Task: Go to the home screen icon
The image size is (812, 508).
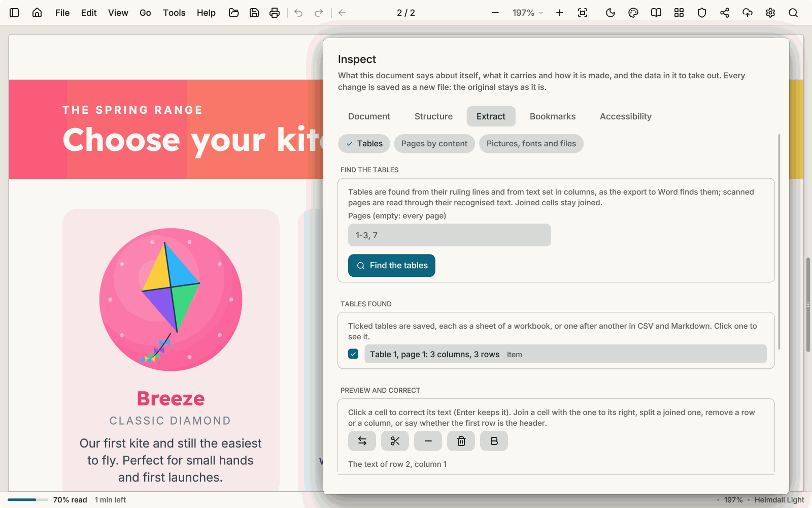Action: [37, 13]
